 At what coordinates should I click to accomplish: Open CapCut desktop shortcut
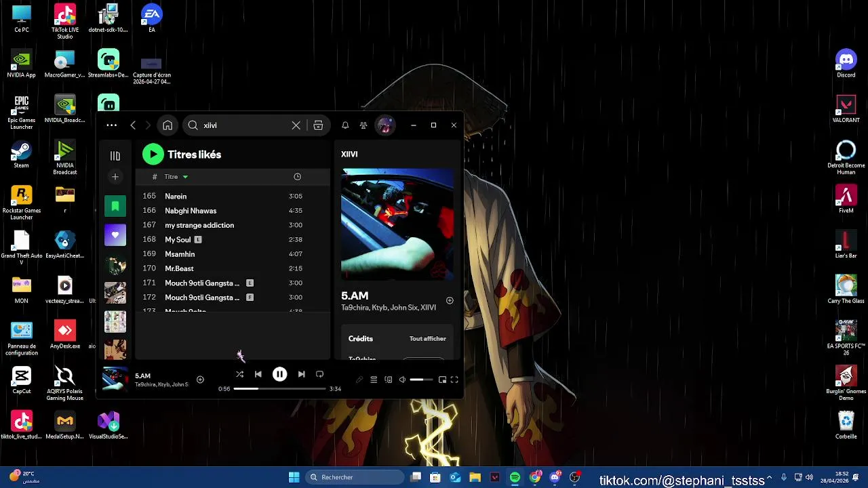[x=22, y=380]
